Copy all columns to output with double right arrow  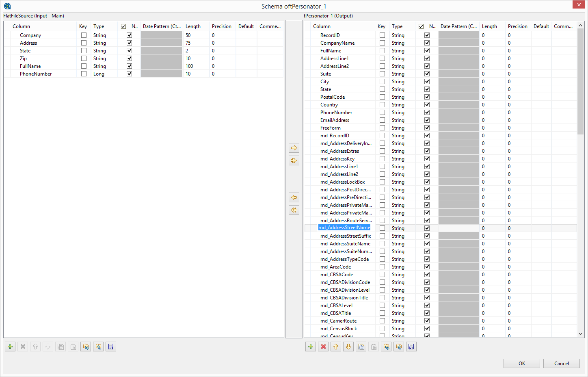point(294,160)
